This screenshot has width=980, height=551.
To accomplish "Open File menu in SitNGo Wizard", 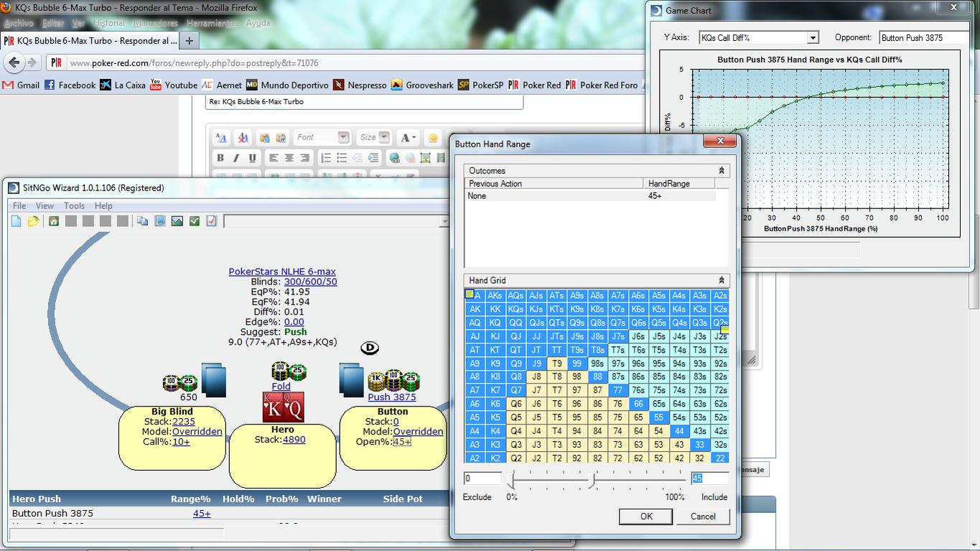I will 19,205.
